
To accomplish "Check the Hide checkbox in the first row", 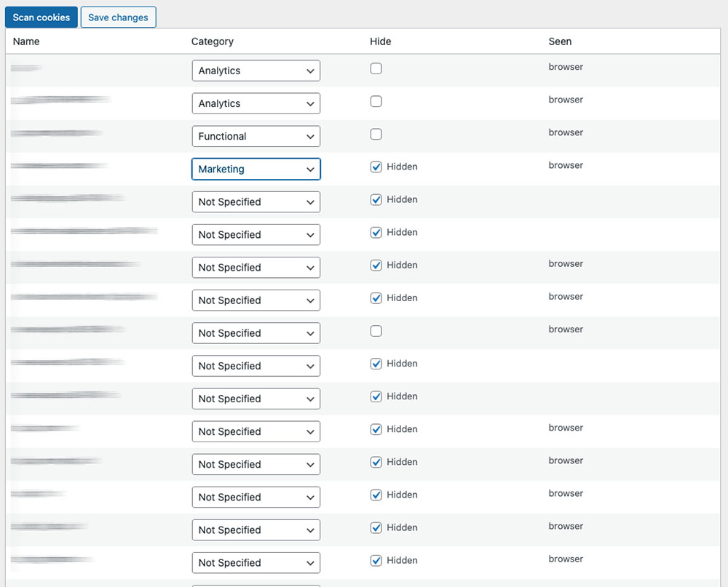I will [376, 67].
